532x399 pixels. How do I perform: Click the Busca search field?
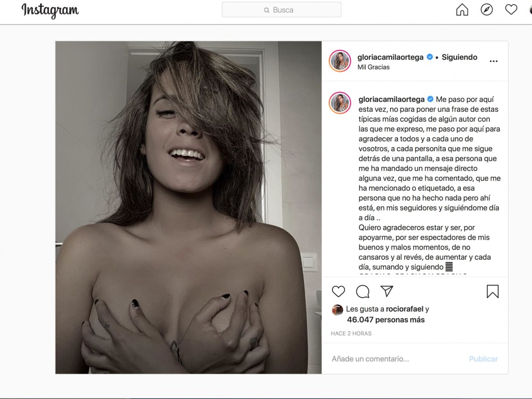[x=282, y=10]
